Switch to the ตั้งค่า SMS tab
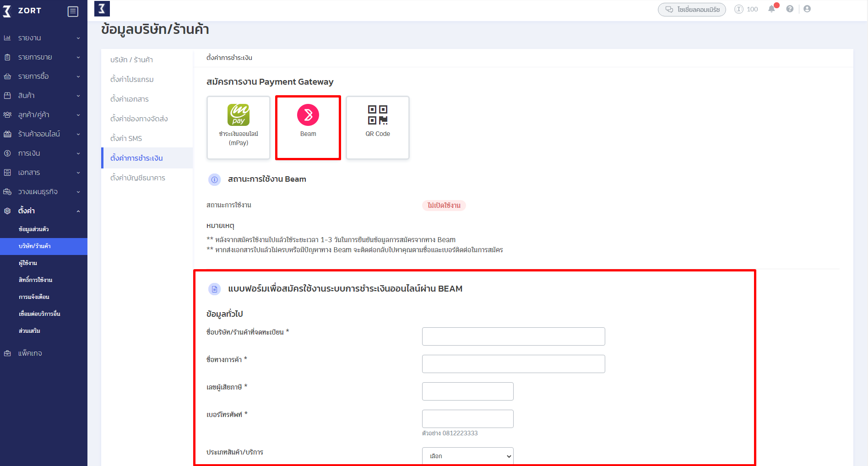Image resolution: width=868 pixels, height=466 pixels. [125, 138]
